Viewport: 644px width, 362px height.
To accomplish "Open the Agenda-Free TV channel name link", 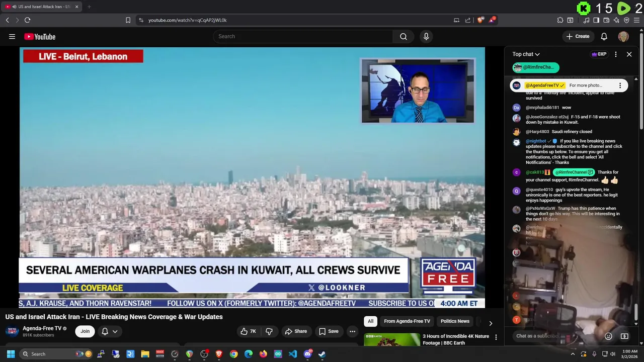I will click(x=42, y=328).
